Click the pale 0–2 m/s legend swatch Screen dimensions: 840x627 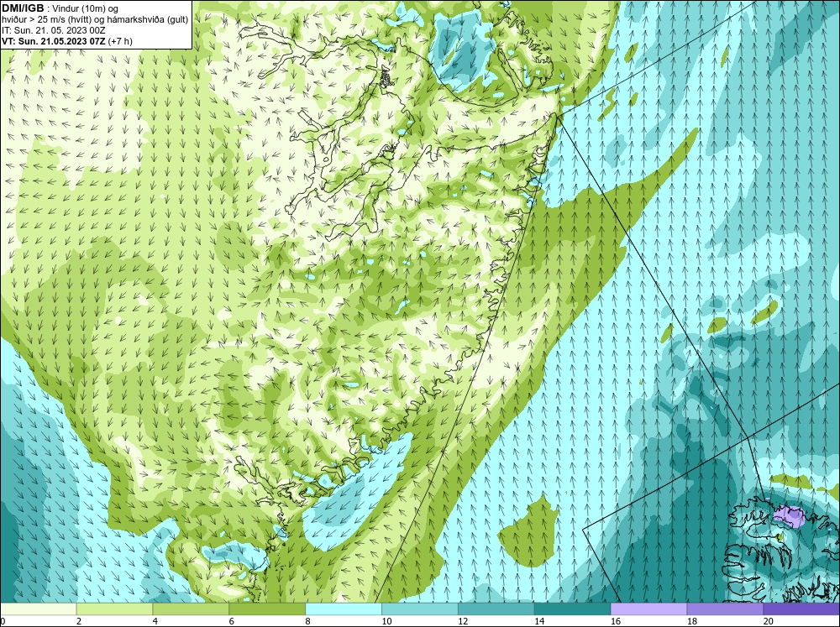[x=38, y=609]
